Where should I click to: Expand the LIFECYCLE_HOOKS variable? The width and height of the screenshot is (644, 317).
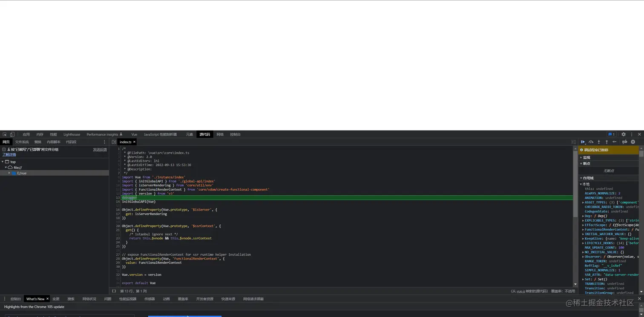tap(583, 243)
